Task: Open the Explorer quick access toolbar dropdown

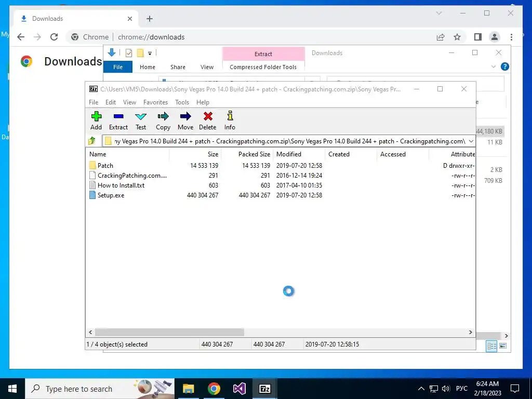Action: tap(150, 54)
